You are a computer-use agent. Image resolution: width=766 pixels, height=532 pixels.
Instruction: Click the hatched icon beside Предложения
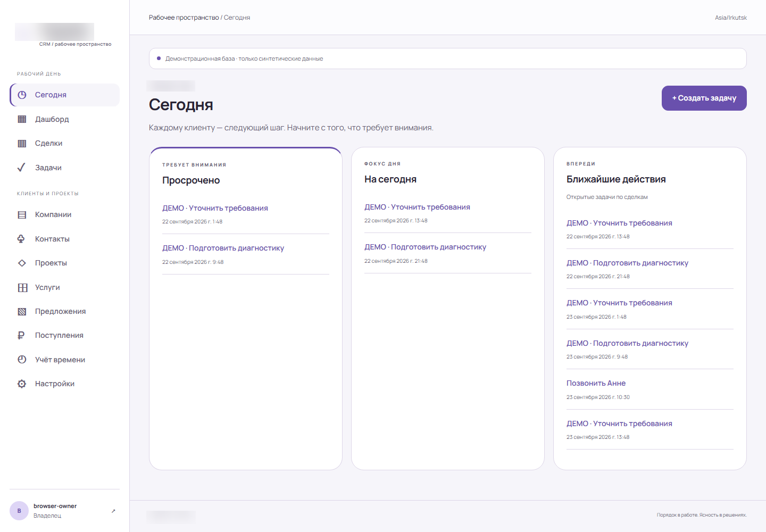point(22,311)
